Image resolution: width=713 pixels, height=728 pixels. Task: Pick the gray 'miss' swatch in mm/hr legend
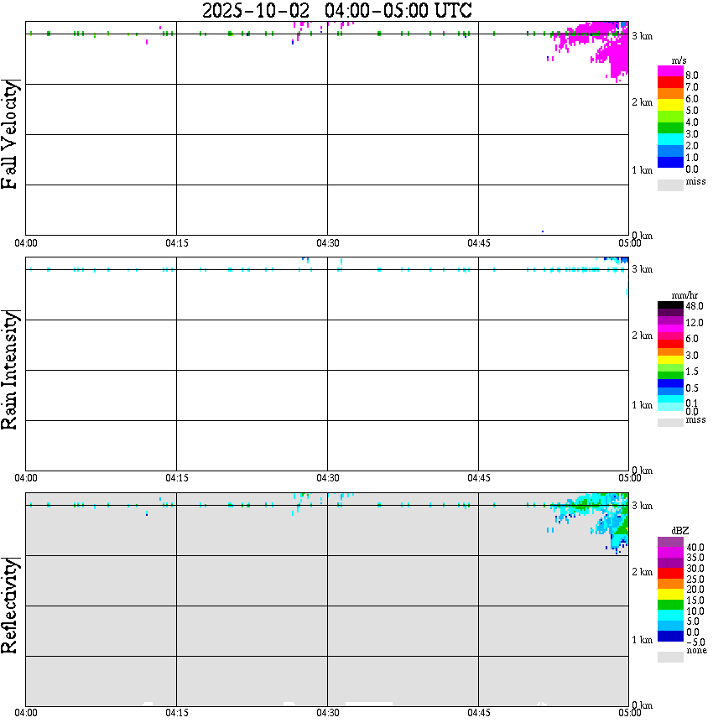tap(670, 423)
